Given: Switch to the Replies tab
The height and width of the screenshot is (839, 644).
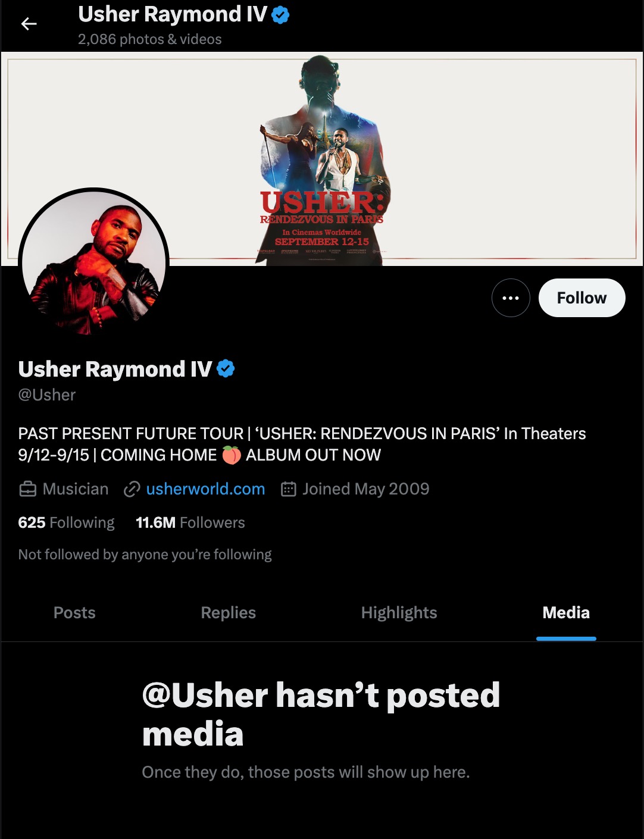Looking at the screenshot, I should point(229,613).
